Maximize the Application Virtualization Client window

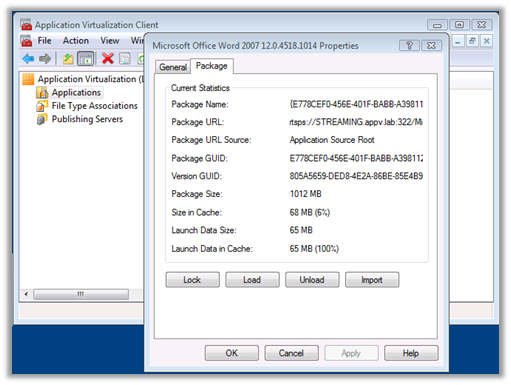(x=459, y=25)
